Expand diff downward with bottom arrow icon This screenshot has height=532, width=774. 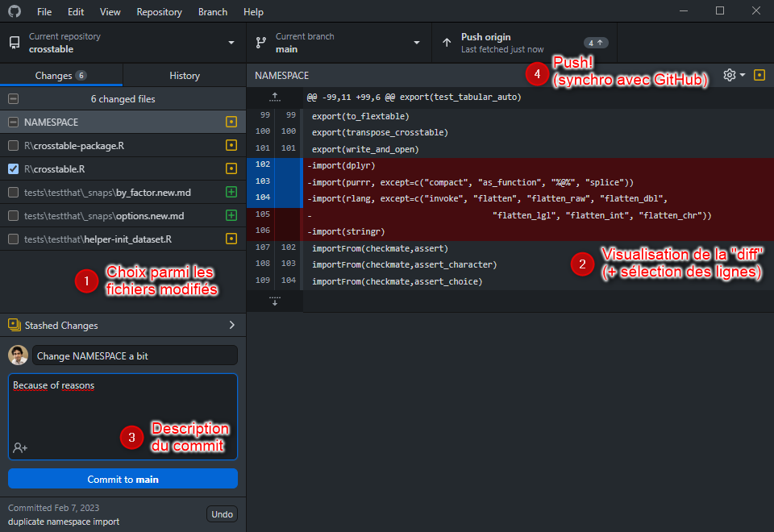click(x=274, y=301)
